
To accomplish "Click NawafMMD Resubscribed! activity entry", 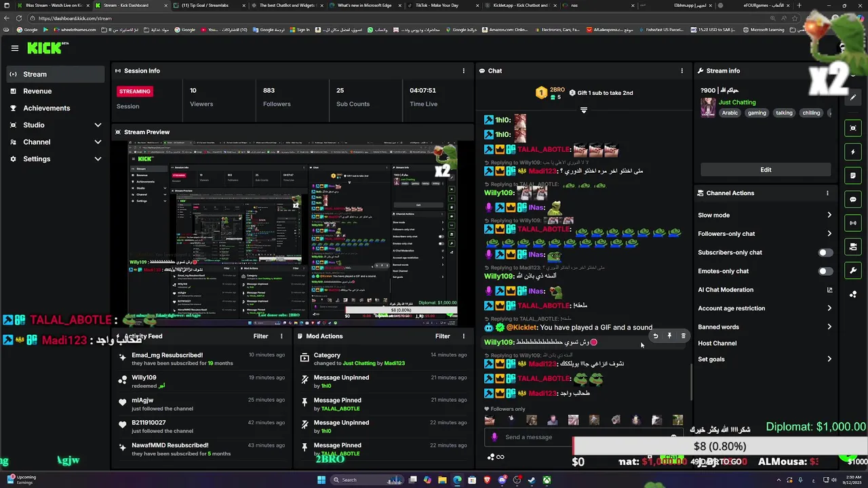I will coord(202,449).
